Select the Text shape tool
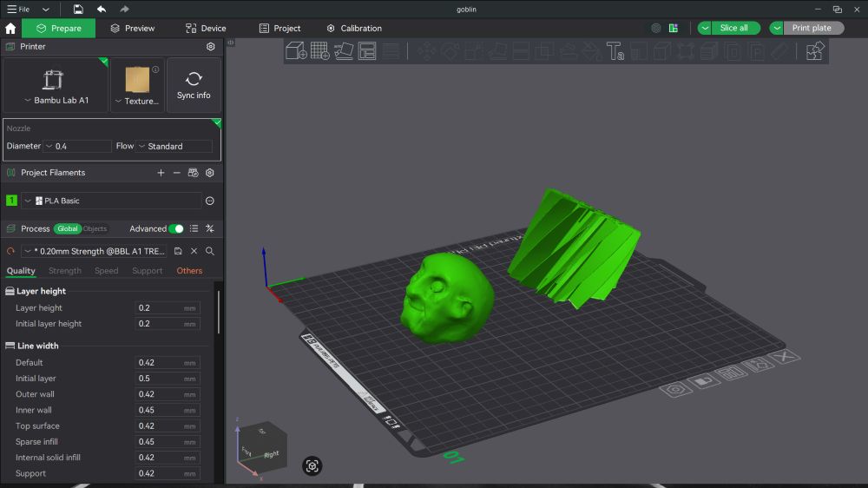Screen dimensions: 868x488 [615, 51]
